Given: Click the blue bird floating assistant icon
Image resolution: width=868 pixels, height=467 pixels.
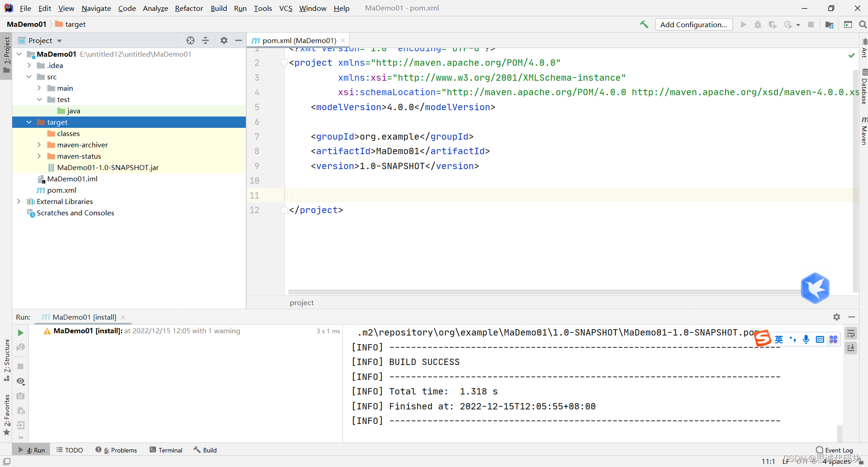Looking at the screenshot, I should click(x=815, y=288).
